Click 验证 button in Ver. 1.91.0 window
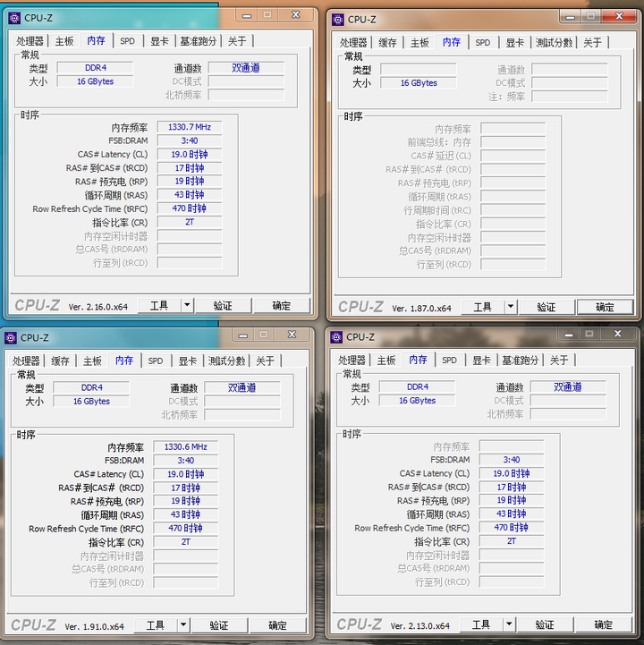Viewport: 644px width, 645px height. (x=219, y=625)
